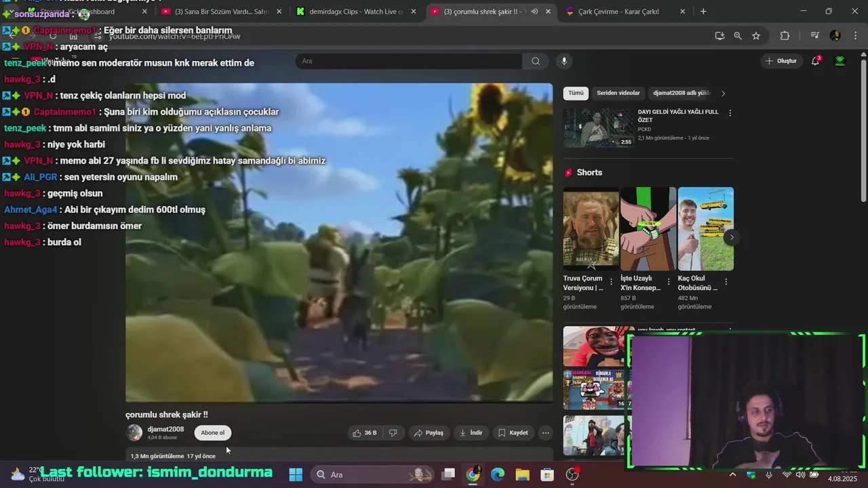The width and height of the screenshot is (868, 488).
Task: Open DAYI GELDİ YAĞLI YAĞLI video thumbnail
Action: (599, 127)
